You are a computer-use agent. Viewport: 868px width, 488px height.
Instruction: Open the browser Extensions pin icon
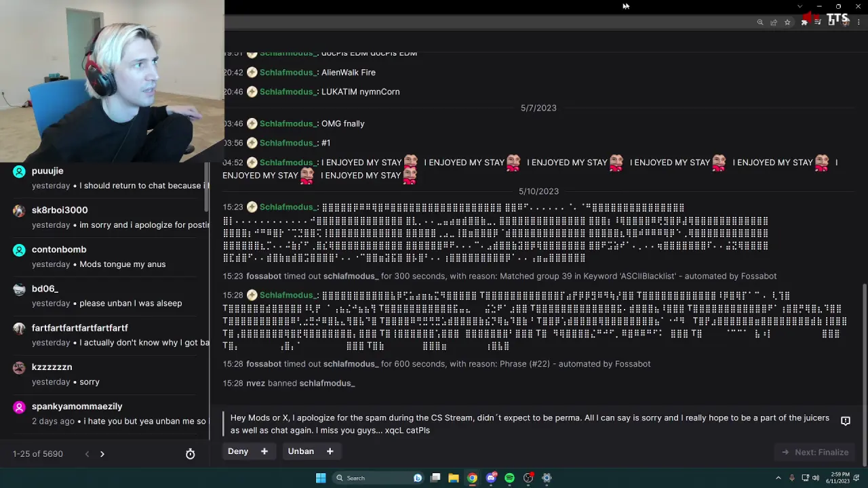(x=804, y=22)
